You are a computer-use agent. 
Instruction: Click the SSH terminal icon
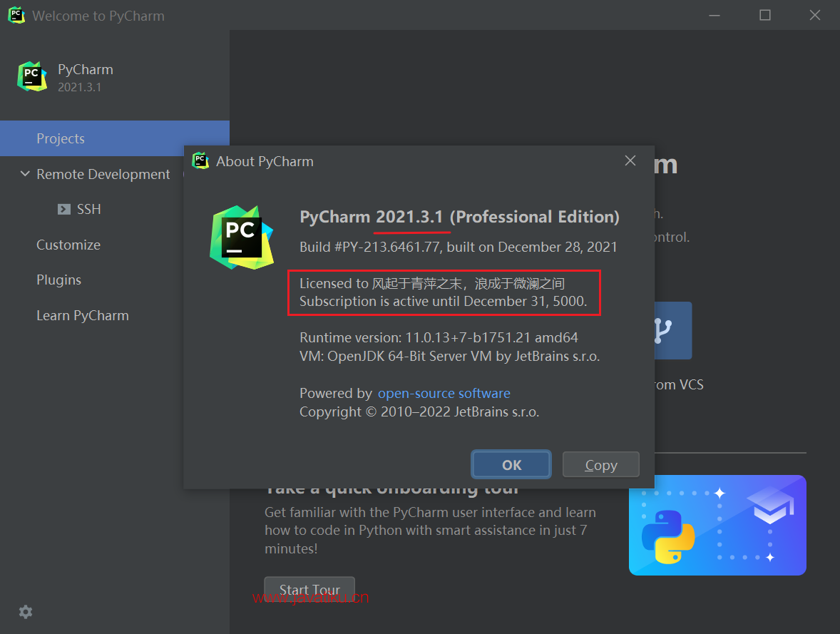pos(63,209)
